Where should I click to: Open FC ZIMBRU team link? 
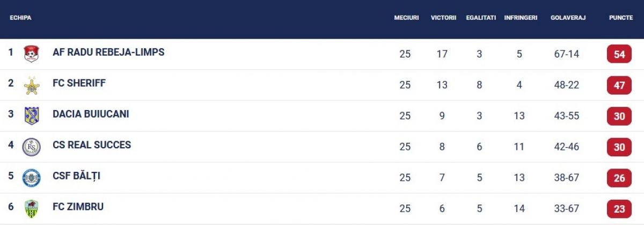78,207
